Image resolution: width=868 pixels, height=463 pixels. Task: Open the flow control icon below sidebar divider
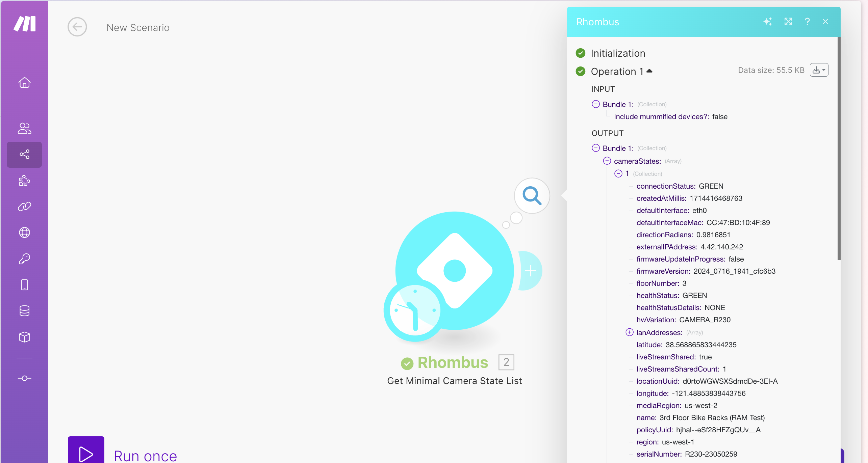point(24,378)
